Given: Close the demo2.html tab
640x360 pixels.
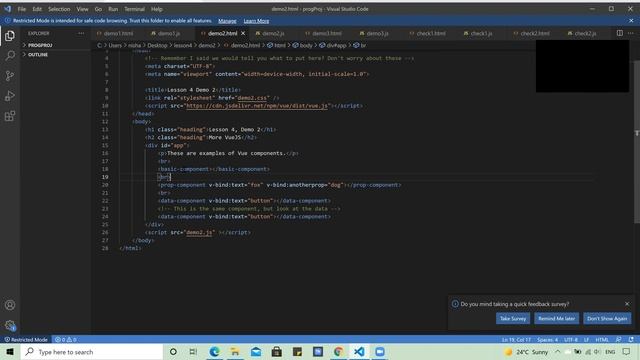Looking at the screenshot, I should [243, 33].
